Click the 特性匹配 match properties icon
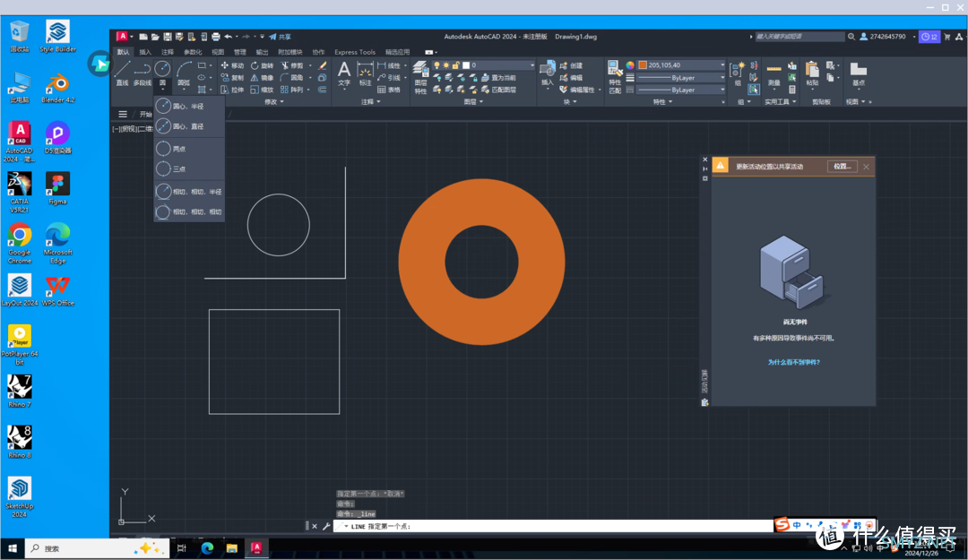This screenshot has height=560, width=968. pyautogui.click(x=614, y=77)
